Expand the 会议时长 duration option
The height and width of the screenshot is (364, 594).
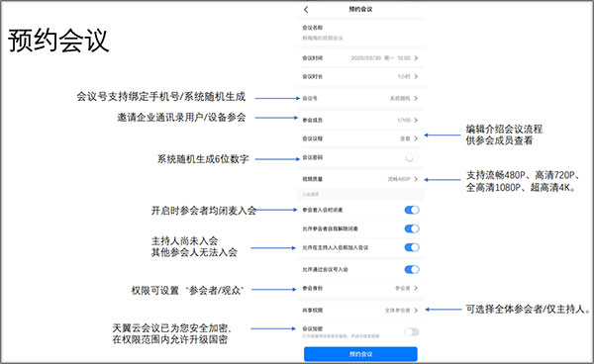[416, 76]
